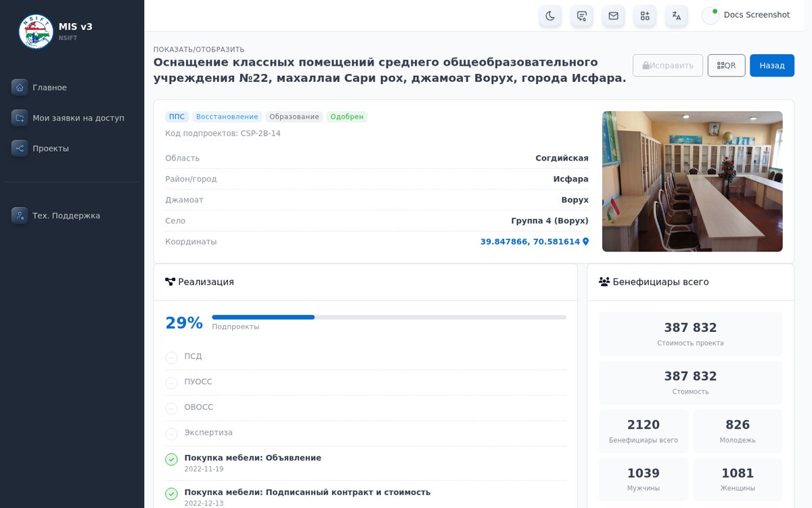This screenshot has height=508, width=812.
Task: Click the NSIFT logo in sidebar
Action: 36,31
